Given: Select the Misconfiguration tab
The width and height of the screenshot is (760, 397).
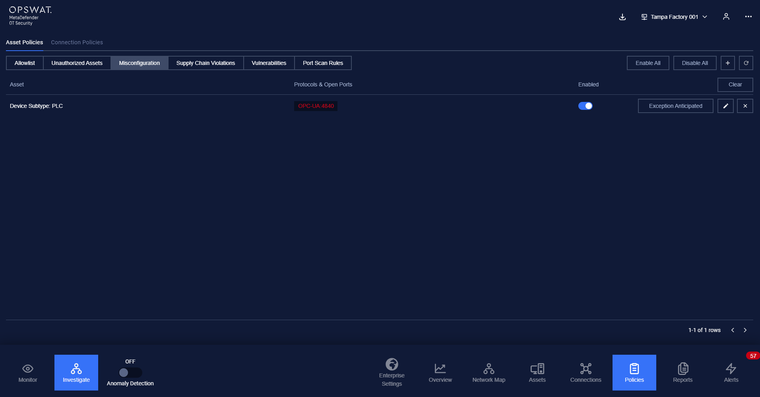Looking at the screenshot, I should click(x=139, y=63).
